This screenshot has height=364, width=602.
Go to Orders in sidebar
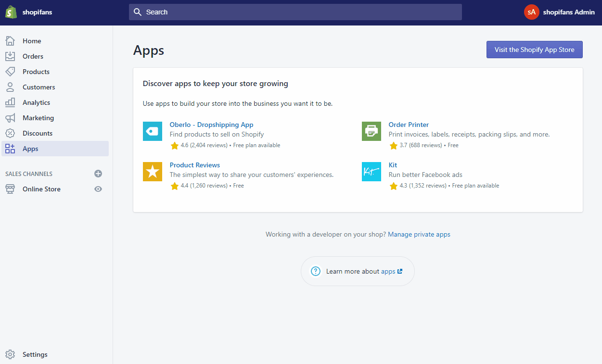pos(55,56)
